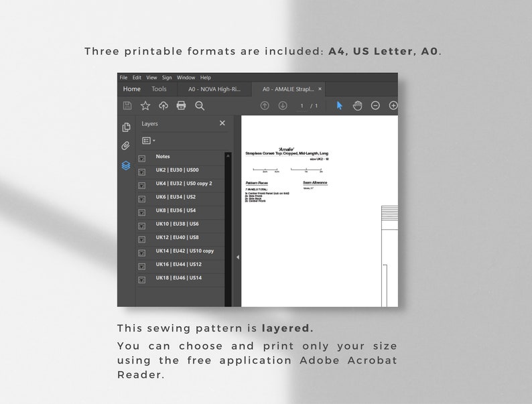
Task: Click the cloud upload icon
Action: 163,106
